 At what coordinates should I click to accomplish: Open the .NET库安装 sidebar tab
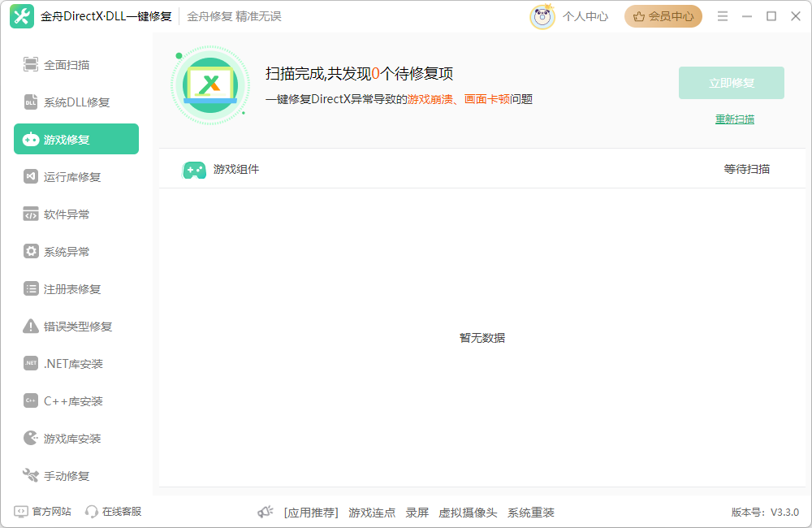pos(76,363)
